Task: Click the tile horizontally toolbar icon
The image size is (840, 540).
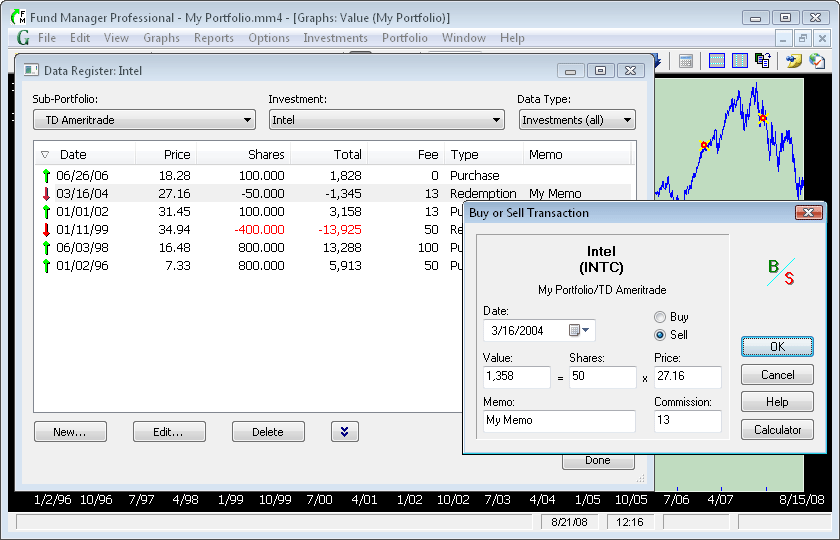Action: [x=717, y=61]
